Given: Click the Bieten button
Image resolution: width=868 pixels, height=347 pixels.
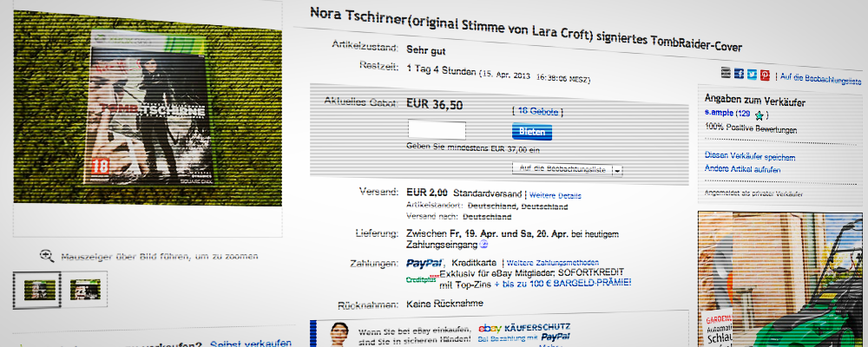Looking at the screenshot, I should click(x=532, y=132).
